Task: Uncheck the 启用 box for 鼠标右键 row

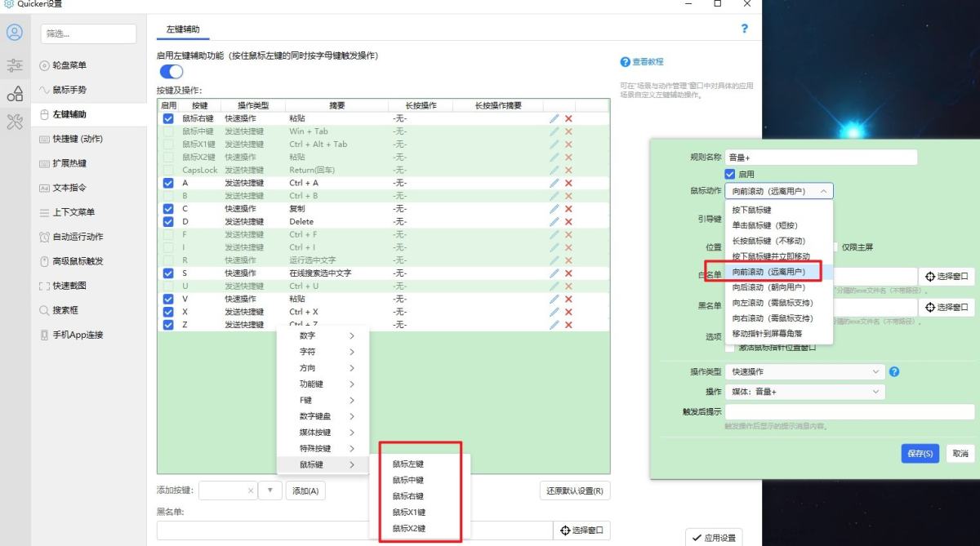Action: tap(168, 118)
